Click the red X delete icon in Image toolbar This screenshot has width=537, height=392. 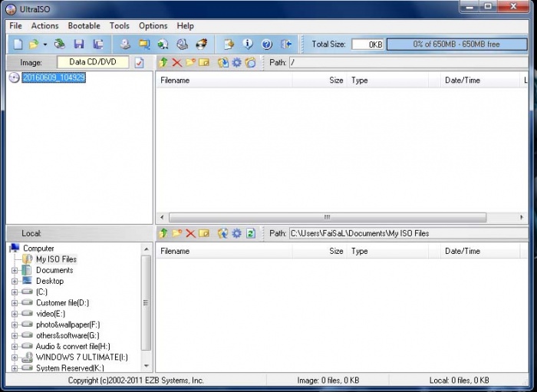[176, 63]
